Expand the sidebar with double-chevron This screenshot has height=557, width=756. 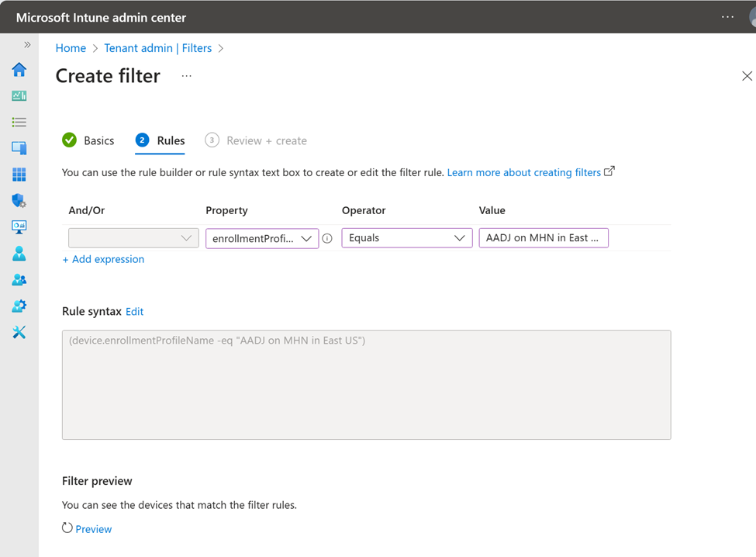click(x=27, y=45)
